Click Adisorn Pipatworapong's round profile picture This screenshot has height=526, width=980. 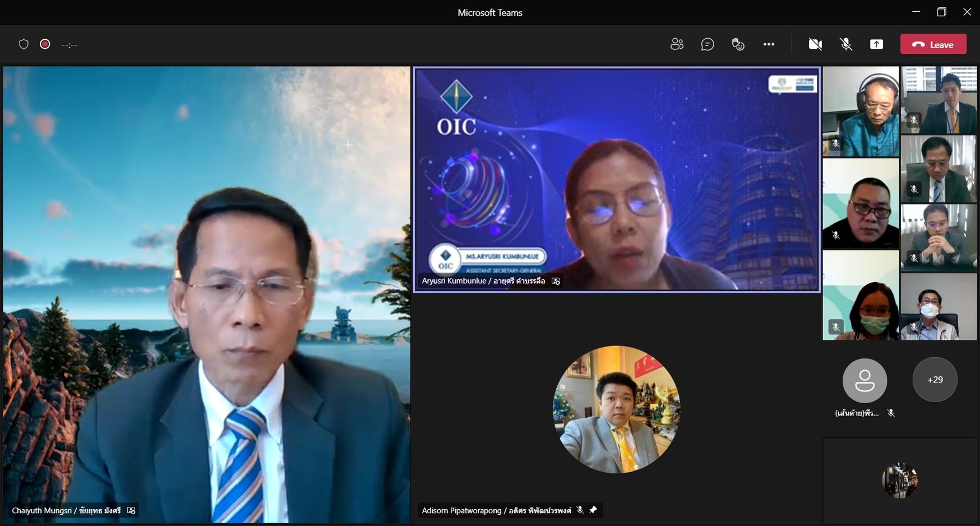tap(616, 409)
